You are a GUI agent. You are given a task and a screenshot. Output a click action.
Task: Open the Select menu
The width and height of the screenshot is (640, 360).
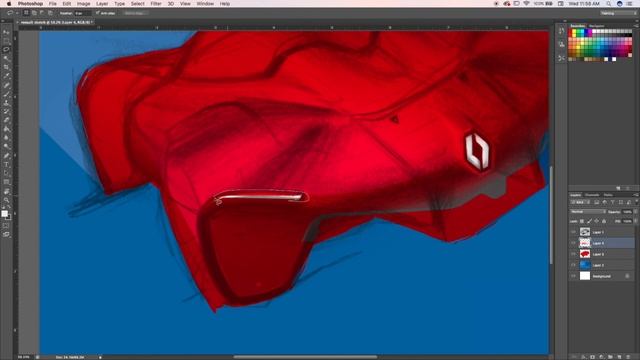pyautogui.click(x=138, y=4)
